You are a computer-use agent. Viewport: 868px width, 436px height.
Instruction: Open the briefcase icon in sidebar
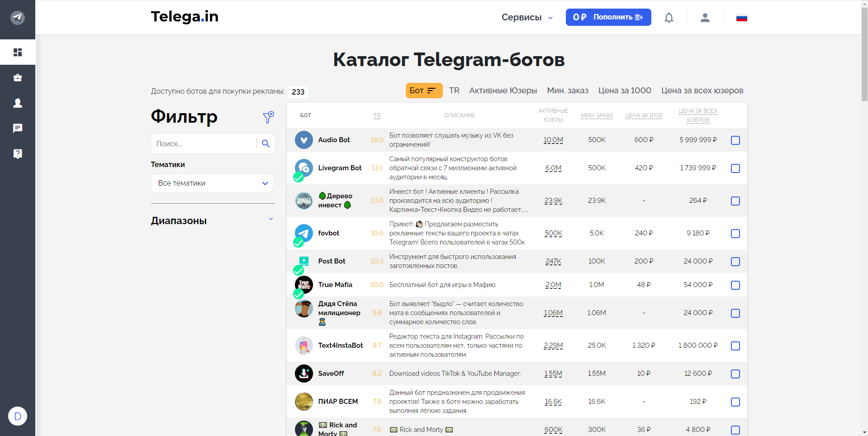click(18, 78)
